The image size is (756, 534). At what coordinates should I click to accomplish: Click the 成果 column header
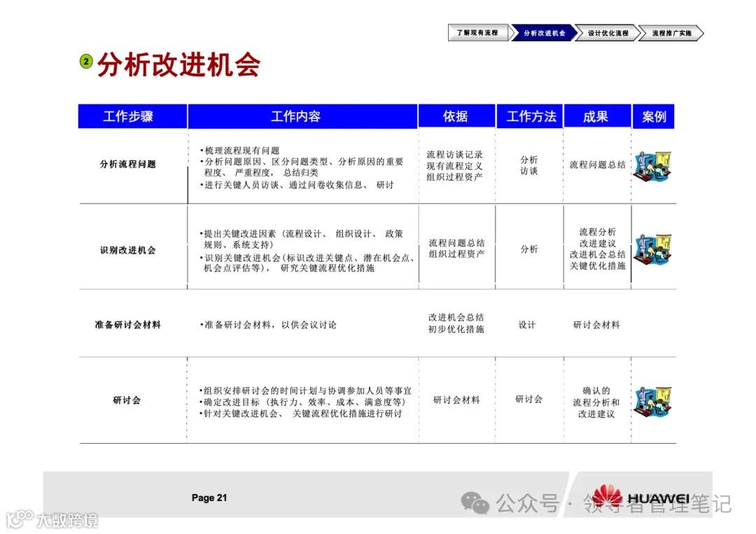[x=597, y=116]
